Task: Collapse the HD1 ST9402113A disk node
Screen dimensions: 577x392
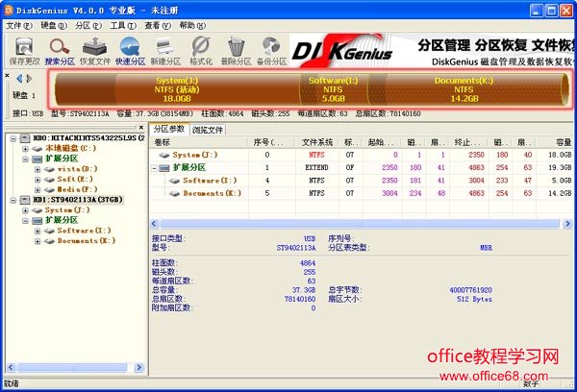Action: 13,201
